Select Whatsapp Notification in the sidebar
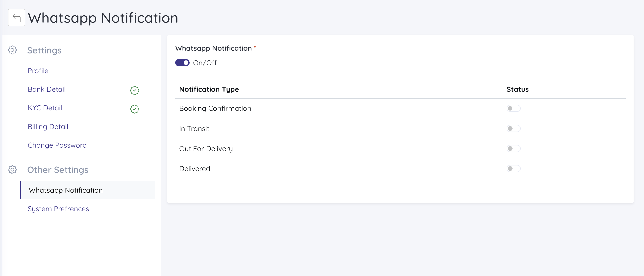644x276 pixels. coord(88,190)
